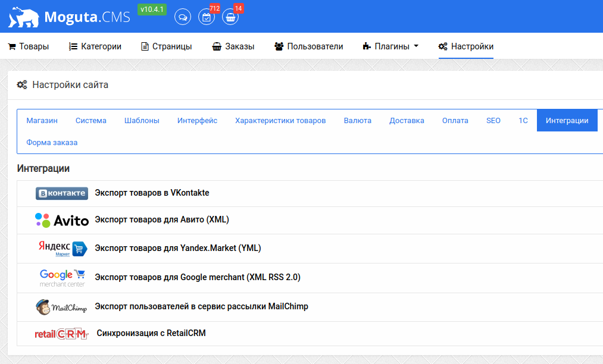Screen dimensions: 603x364
Task: Open the comments chat bubble icon
Action: [183, 17]
